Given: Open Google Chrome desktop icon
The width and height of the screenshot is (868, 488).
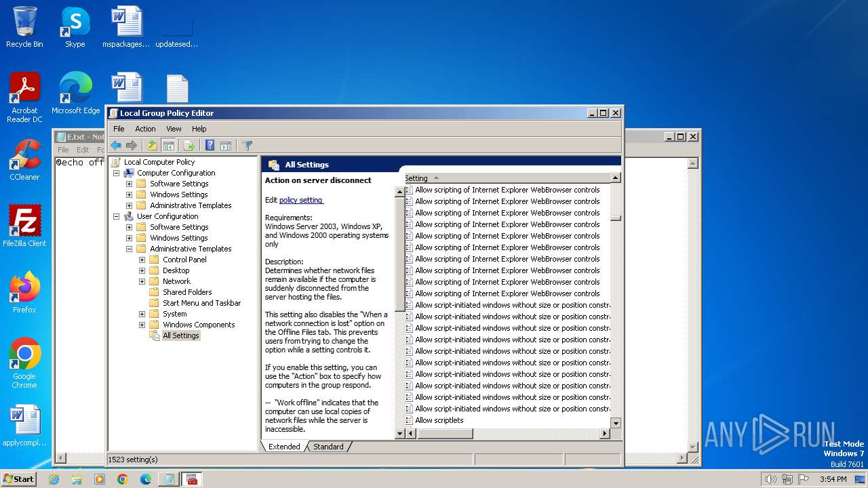Looking at the screenshot, I should (24, 363).
